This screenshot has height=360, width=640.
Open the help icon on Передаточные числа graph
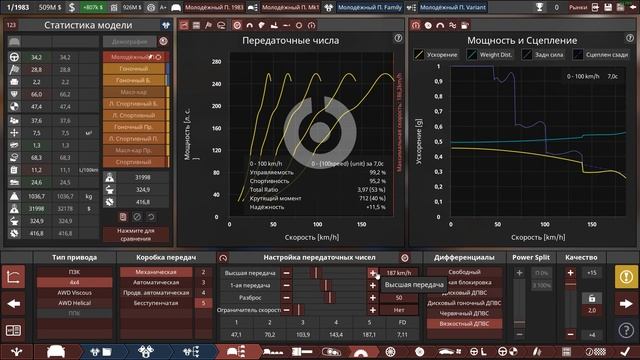pyautogui.click(x=398, y=38)
